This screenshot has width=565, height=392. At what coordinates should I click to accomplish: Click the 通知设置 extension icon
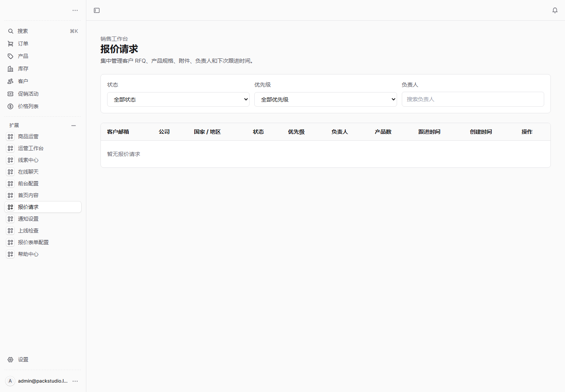click(11, 219)
